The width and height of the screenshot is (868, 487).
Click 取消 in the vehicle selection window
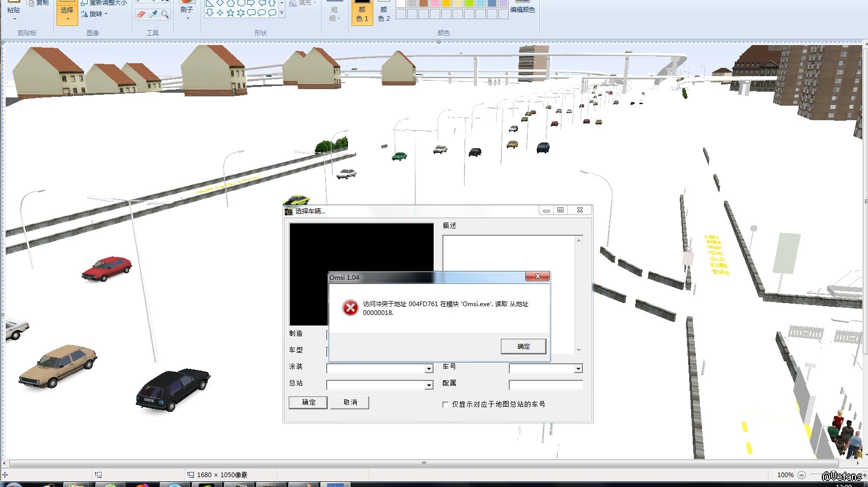point(350,403)
